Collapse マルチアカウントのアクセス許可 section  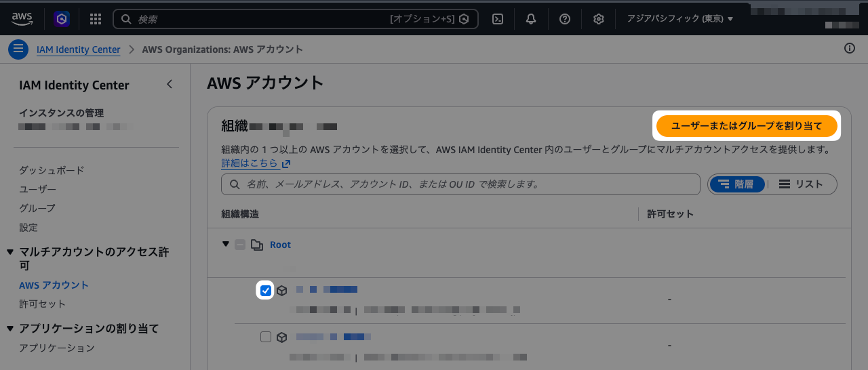click(9, 252)
